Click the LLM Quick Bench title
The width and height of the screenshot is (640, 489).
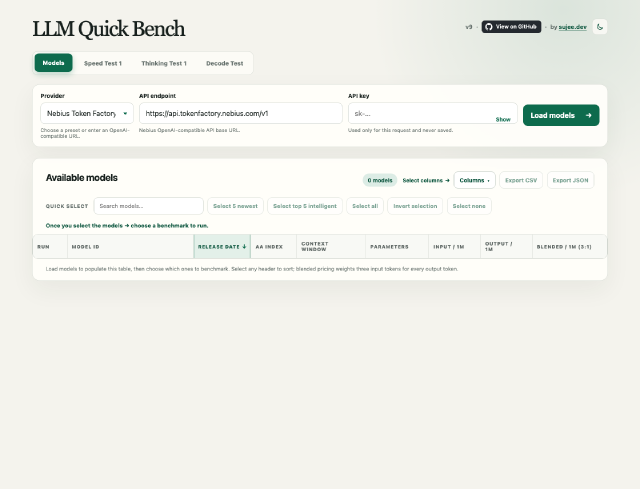[x=109, y=29]
